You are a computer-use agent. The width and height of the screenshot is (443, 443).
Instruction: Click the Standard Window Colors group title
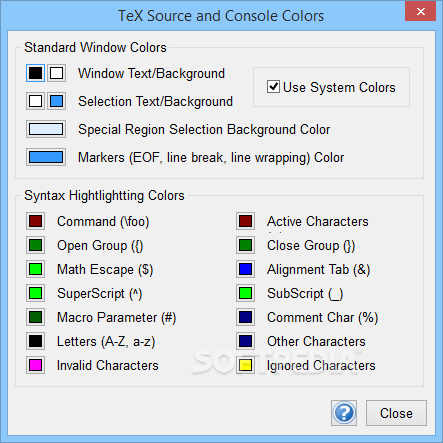pos(95,47)
